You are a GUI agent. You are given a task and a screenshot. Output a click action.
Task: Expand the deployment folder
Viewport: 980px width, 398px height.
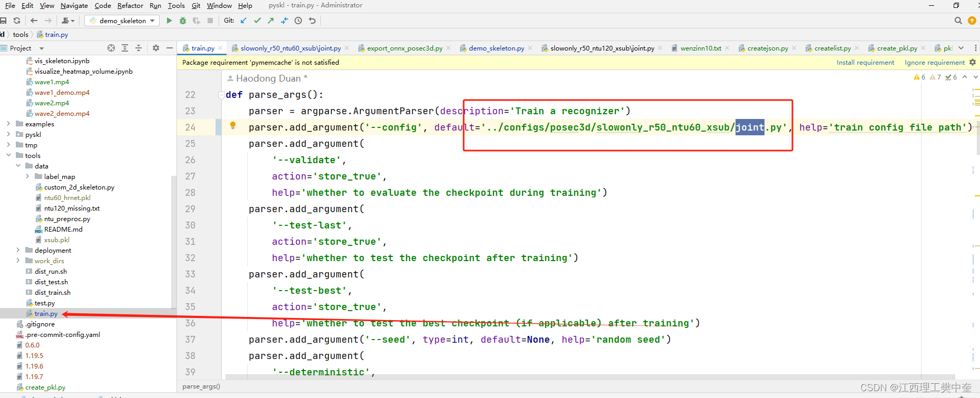[18, 250]
